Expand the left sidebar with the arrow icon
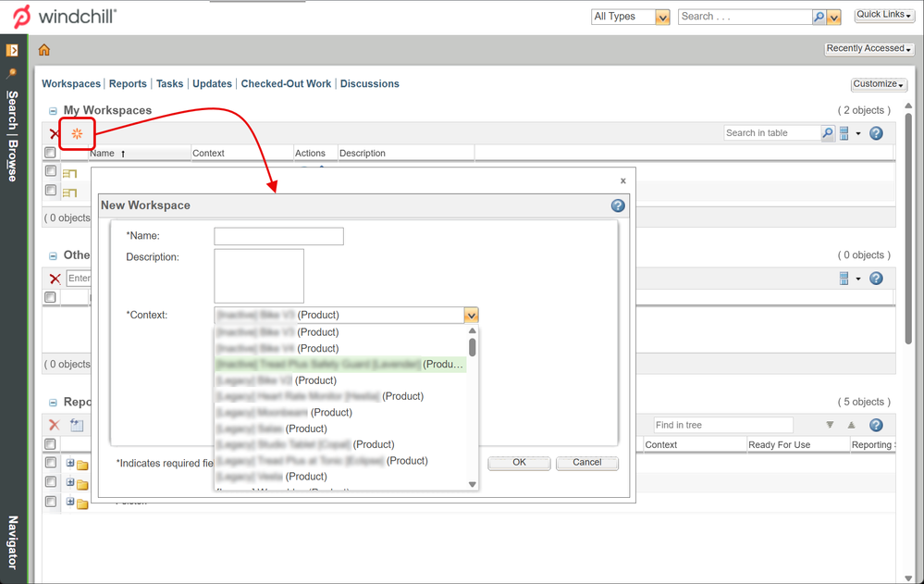This screenshot has height=584, width=924. 12,50
